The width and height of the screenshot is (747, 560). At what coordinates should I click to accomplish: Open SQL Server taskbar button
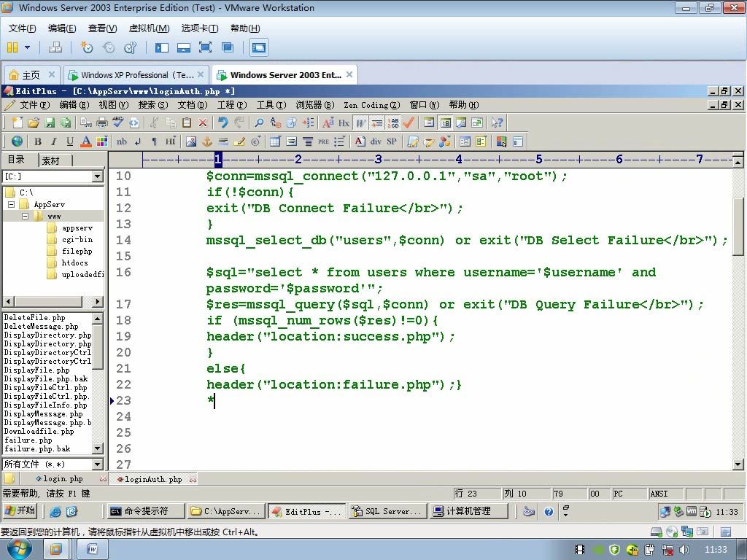(387, 511)
